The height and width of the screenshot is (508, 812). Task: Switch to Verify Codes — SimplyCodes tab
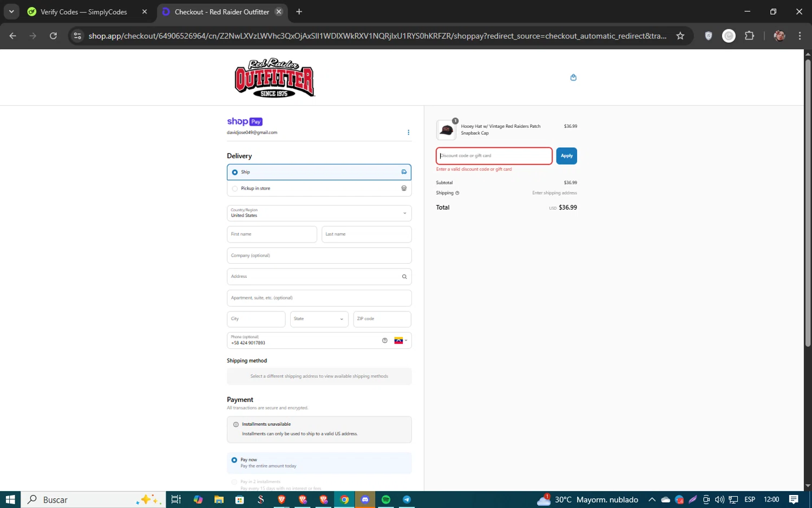click(83, 11)
